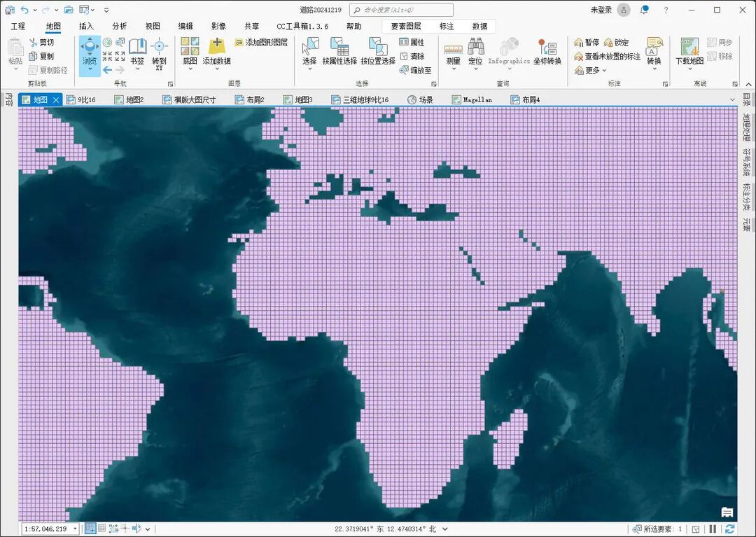
Task: Click the Add Data (添加数据) icon
Action: click(217, 46)
